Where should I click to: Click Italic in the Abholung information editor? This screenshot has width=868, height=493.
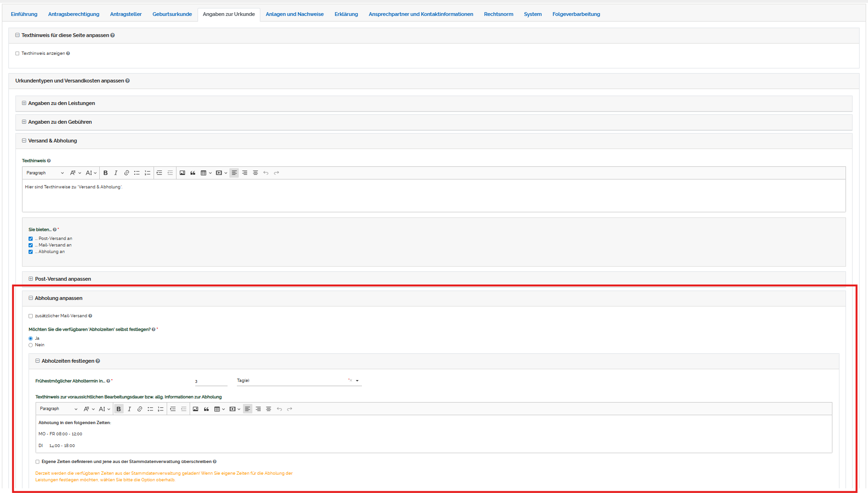(x=129, y=409)
